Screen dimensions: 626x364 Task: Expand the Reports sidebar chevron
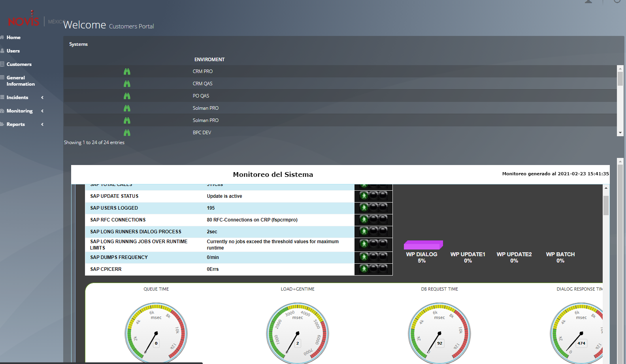tap(42, 124)
